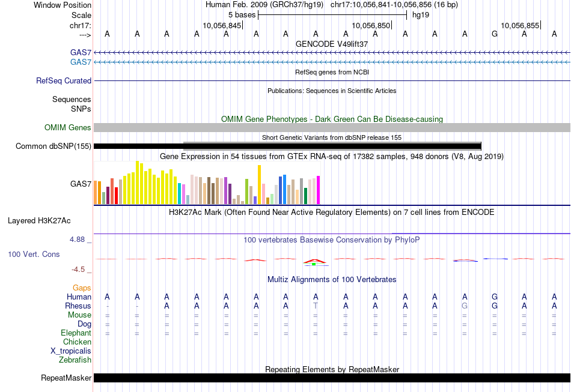Click the G in the Human alignment row

tap(495, 297)
